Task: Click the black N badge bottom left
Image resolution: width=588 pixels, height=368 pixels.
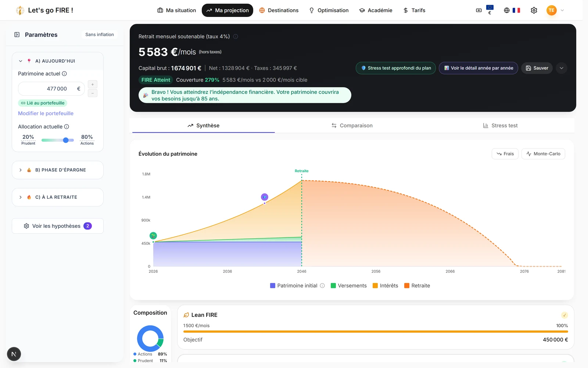Action: pyautogui.click(x=14, y=354)
